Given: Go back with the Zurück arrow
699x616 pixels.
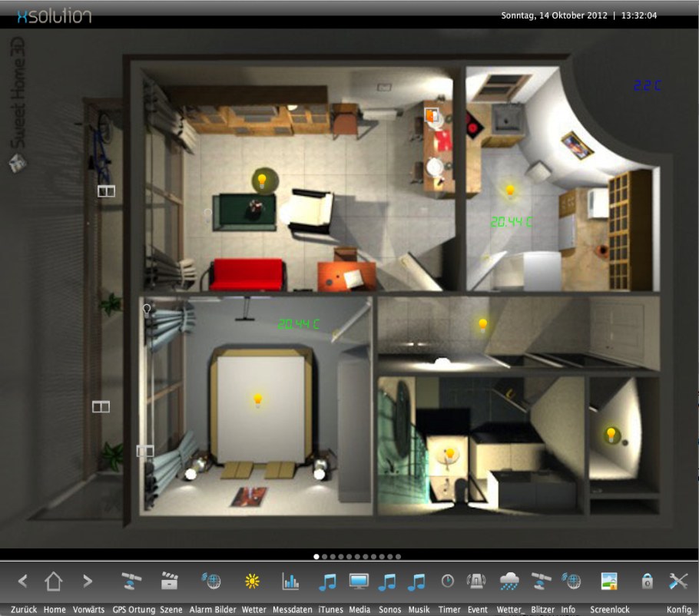Looking at the screenshot, I should [x=23, y=581].
